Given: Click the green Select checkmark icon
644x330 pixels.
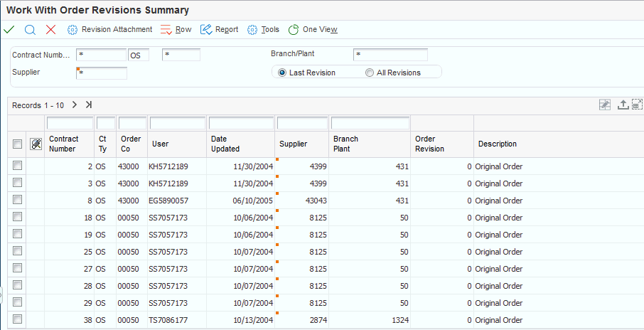Looking at the screenshot, I should click(x=9, y=30).
